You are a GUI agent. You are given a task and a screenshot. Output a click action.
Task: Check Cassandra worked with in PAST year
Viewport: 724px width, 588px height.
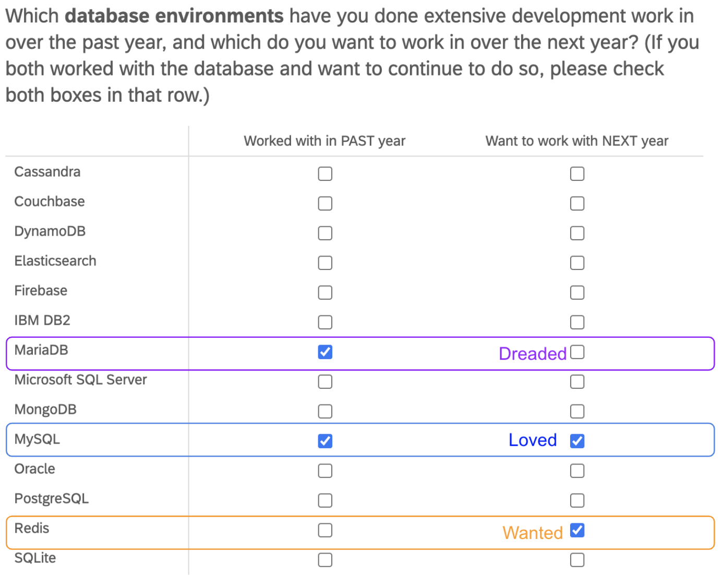pos(325,174)
